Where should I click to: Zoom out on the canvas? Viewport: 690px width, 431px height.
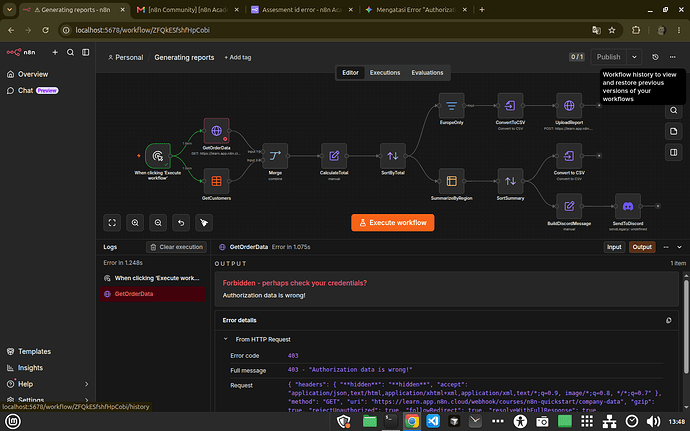coord(158,223)
